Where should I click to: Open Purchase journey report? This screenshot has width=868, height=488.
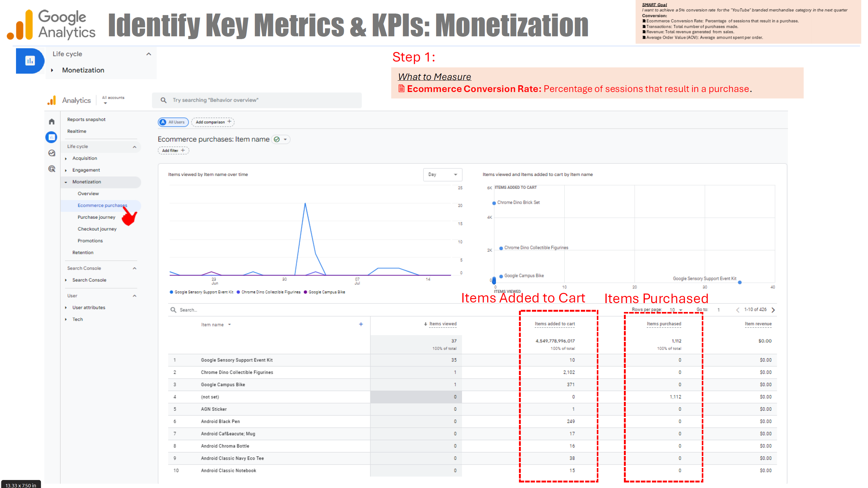tap(96, 217)
